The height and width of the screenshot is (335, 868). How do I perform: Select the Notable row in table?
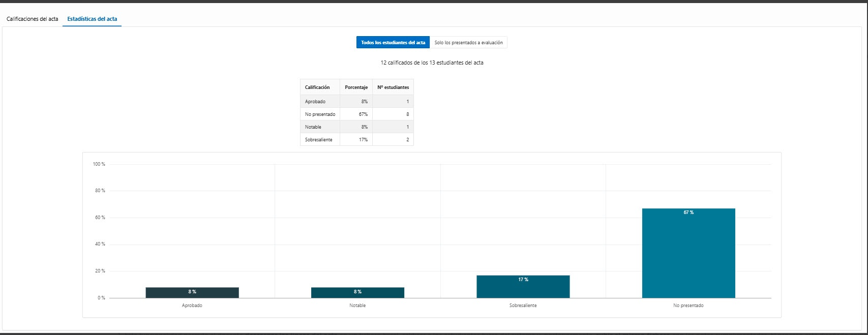(357, 127)
